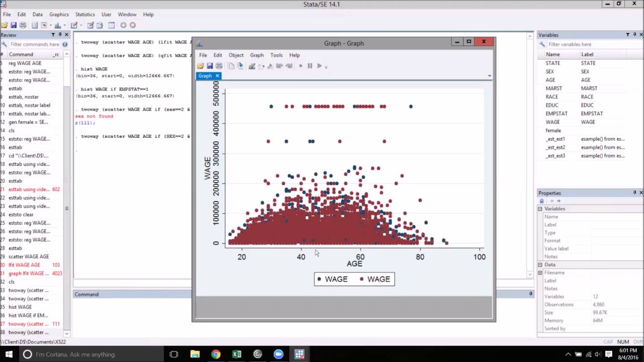Collapse the Variables section in Properties
Screen dimensions: 644x362
pyautogui.click(x=540, y=209)
